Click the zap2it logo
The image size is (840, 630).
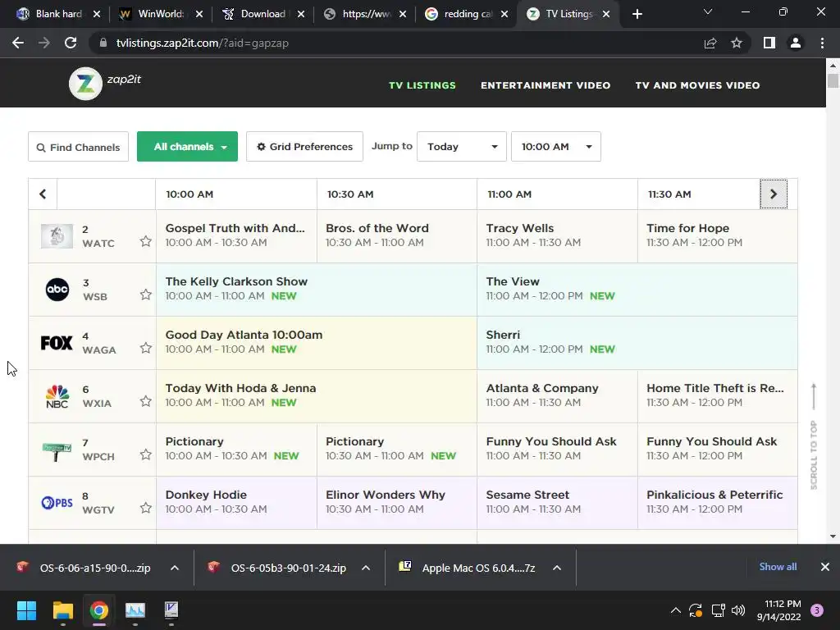coord(105,83)
